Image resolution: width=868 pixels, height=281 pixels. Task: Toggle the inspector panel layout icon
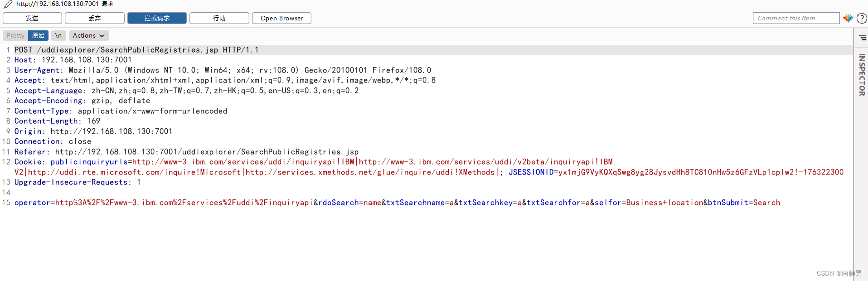[x=862, y=38]
